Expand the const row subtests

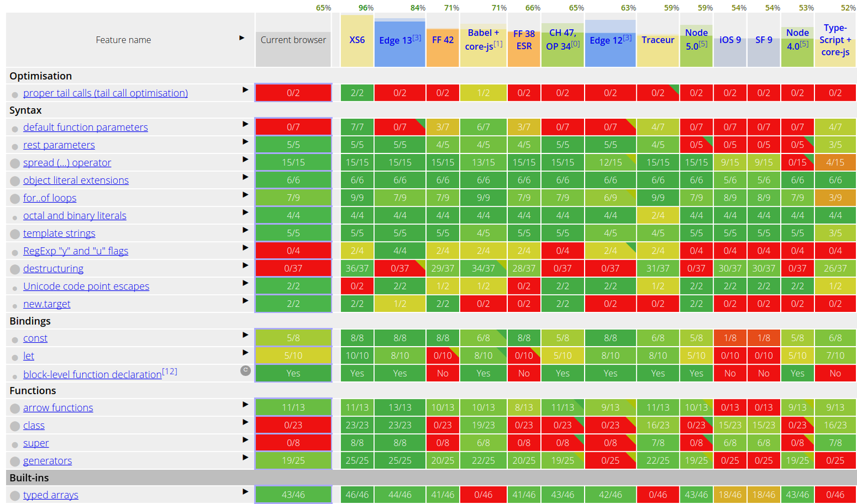tap(245, 335)
